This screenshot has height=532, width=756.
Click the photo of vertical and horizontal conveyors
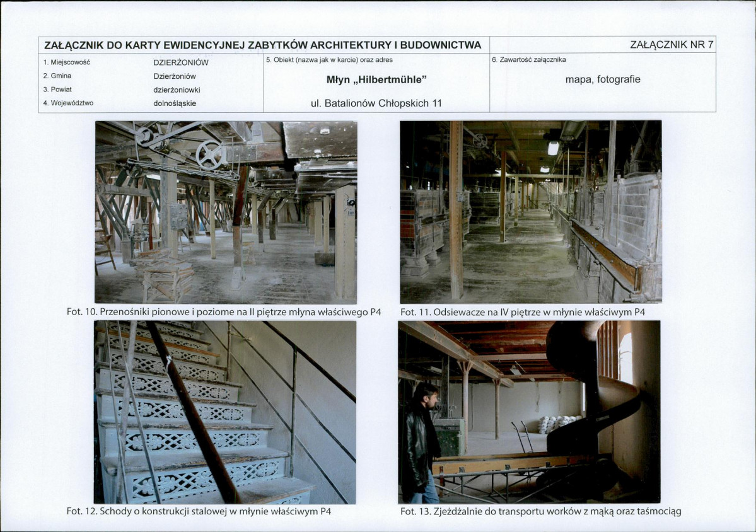[x=226, y=212]
